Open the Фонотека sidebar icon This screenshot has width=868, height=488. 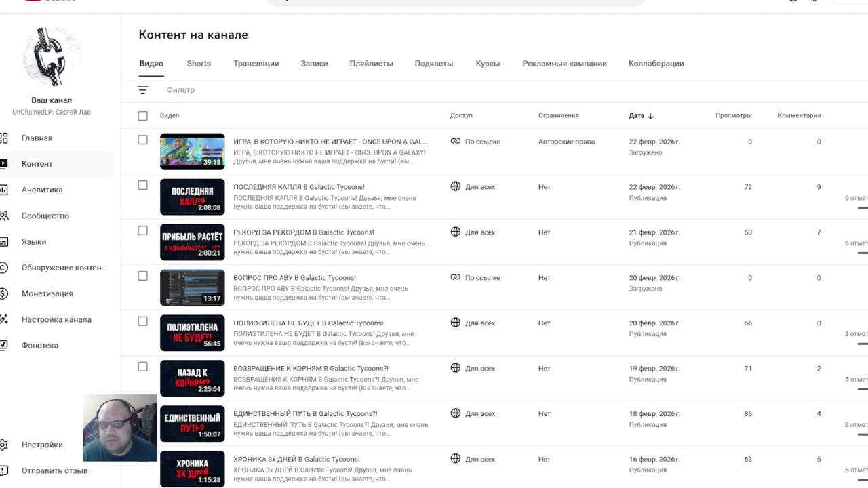coord(3,345)
